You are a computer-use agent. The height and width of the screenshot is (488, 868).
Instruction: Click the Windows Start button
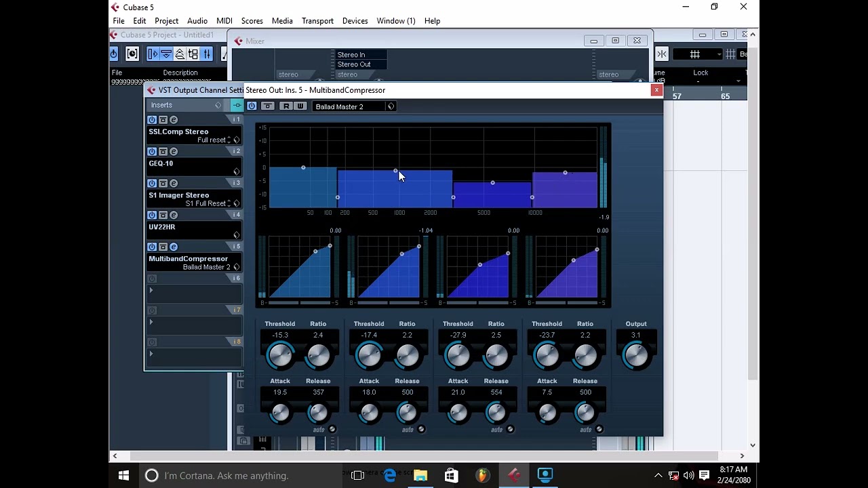[x=123, y=475]
